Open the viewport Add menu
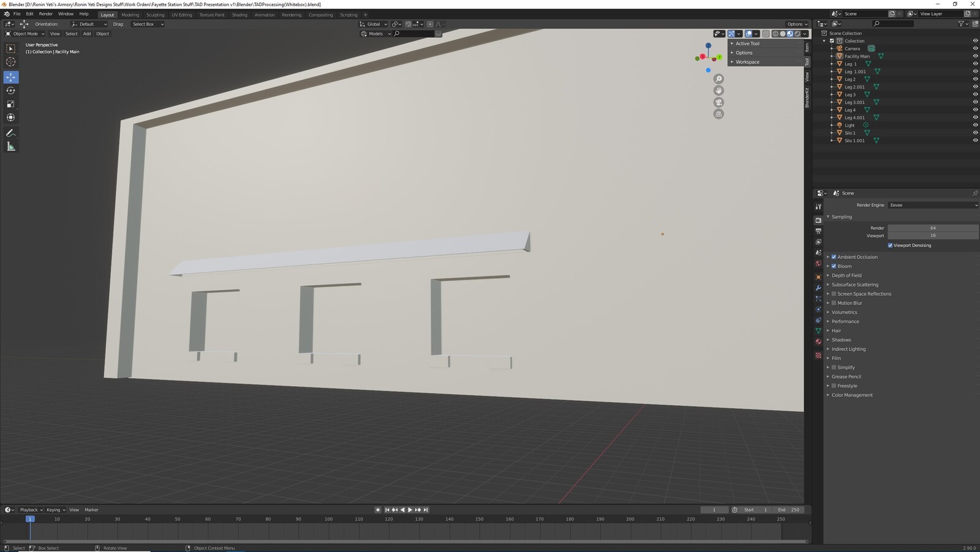The image size is (980, 552). tap(87, 34)
